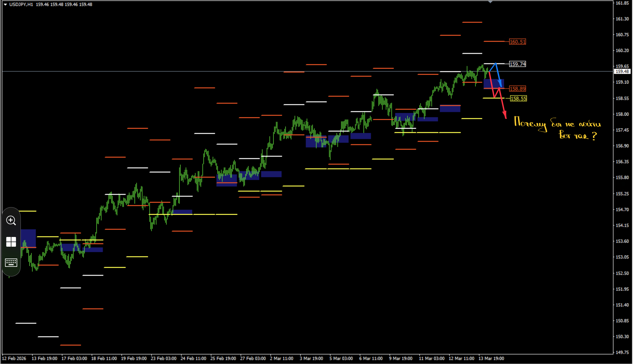Select the 160.51 orange price label

[517, 42]
